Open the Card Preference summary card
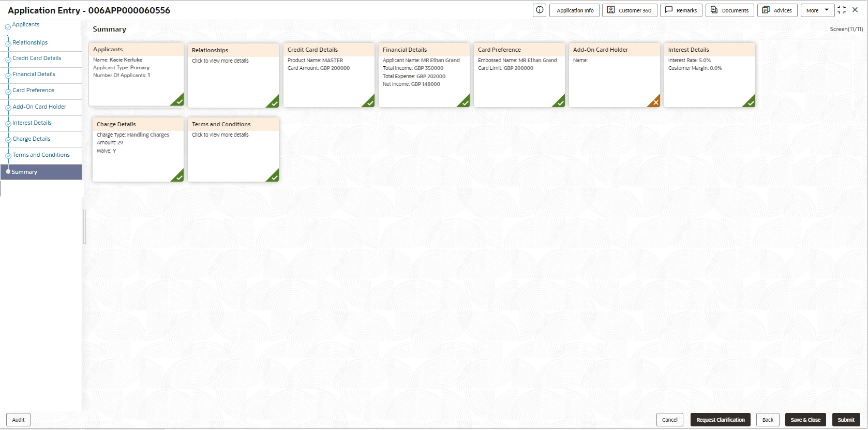 (x=519, y=76)
